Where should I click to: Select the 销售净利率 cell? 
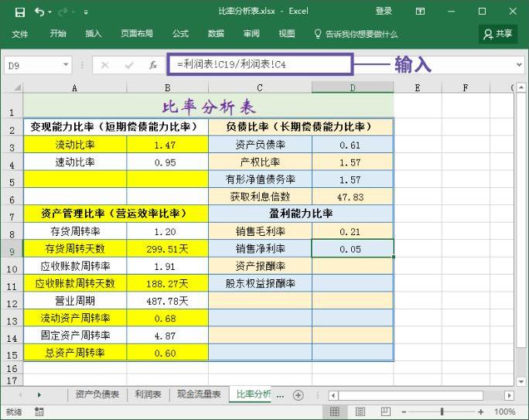pyautogui.click(x=260, y=248)
